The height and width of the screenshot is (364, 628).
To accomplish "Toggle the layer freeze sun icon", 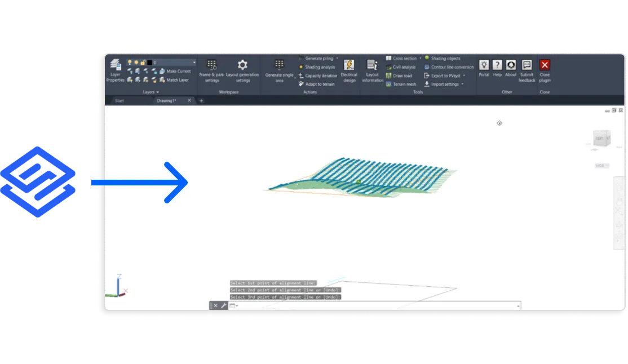I will [136, 63].
